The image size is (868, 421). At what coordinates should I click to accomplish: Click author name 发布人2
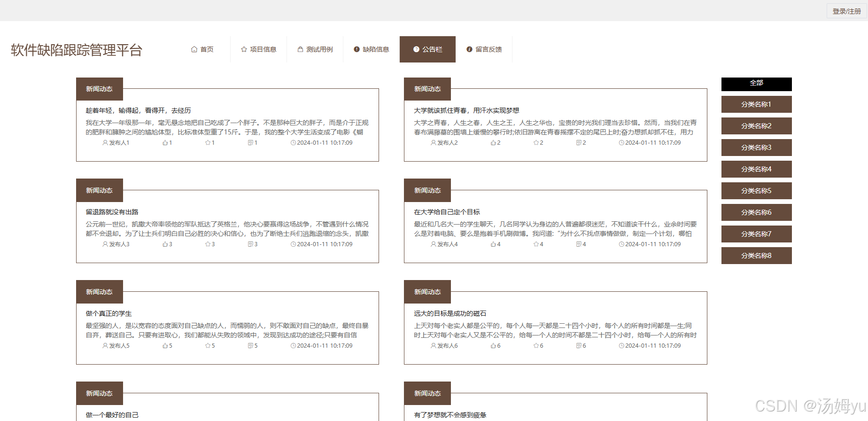(448, 143)
